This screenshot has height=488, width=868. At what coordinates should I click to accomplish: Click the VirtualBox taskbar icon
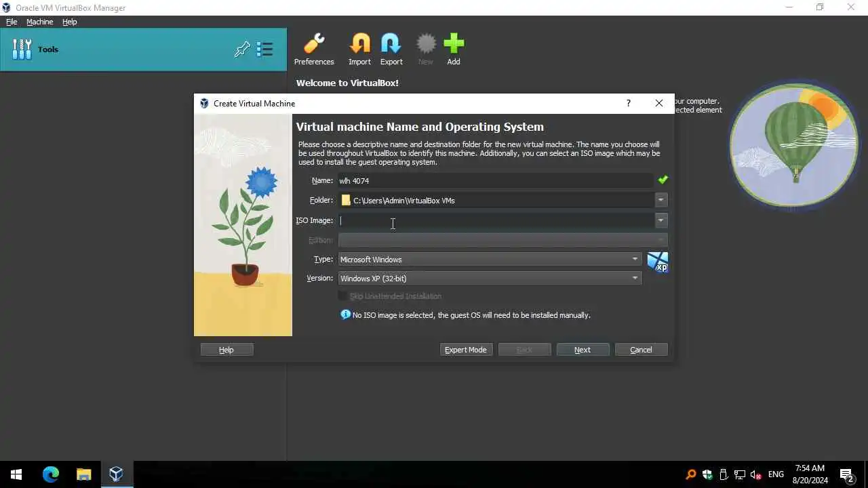pos(116,474)
